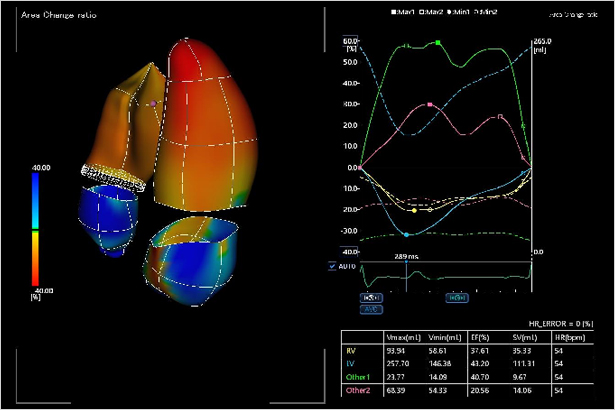Select the green square marker on the green curve
The width and height of the screenshot is (615, 410).
pyautogui.click(x=437, y=43)
